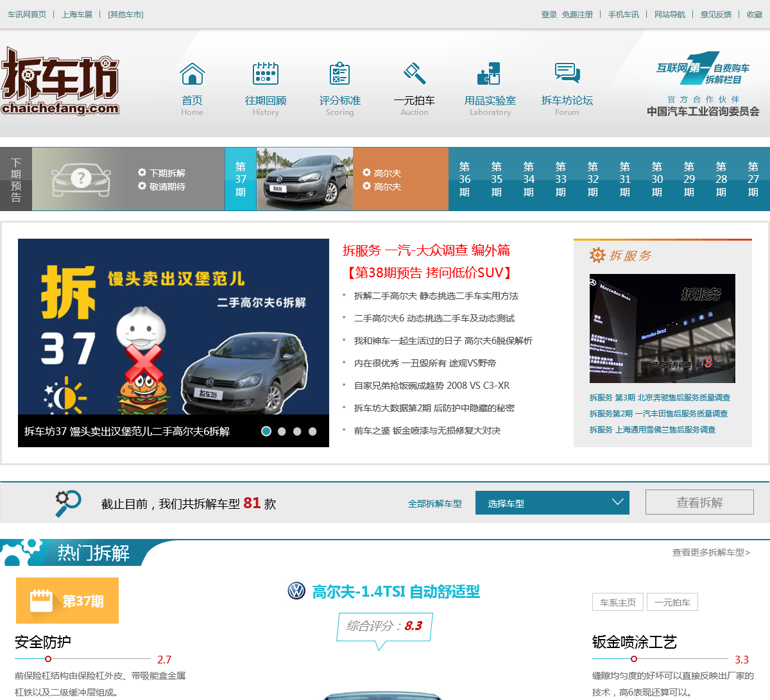Image resolution: width=770 pixels, height=700 pixels.
Task: Open 上海车展 top link
Action: (x=77, y=14)
